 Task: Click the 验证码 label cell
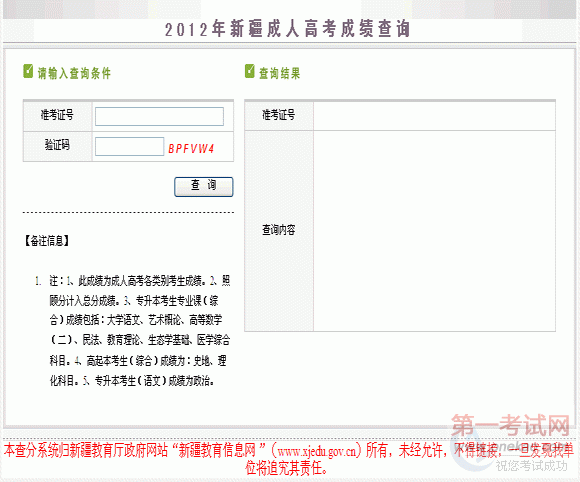click(x=57, y=145)
